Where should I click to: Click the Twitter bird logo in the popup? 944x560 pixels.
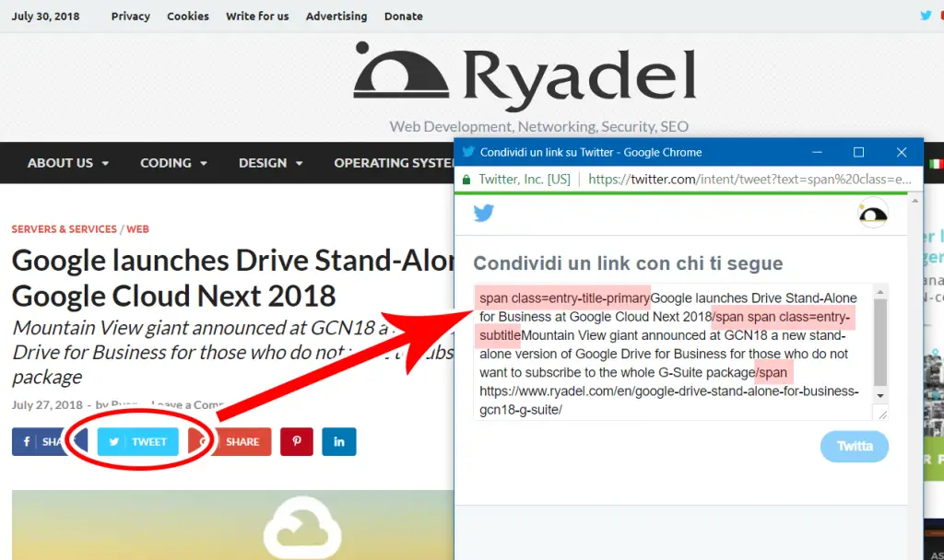coord(483,213)
